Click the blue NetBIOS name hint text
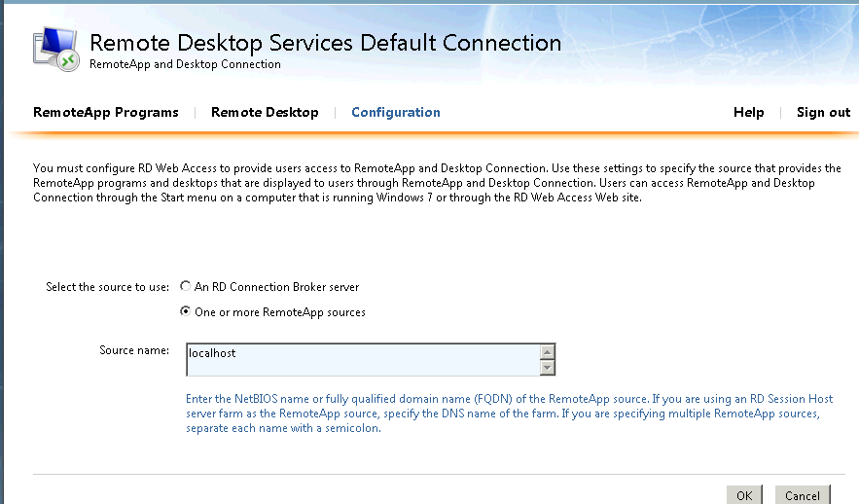 click(509, 414)
